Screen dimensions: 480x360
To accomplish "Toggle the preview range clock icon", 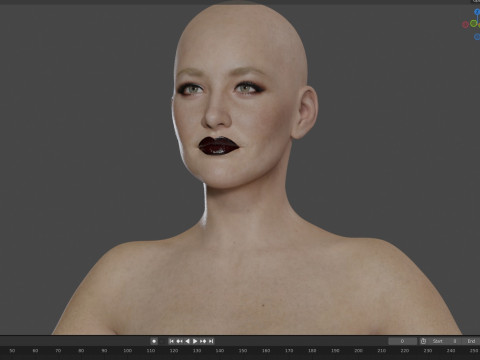I will point(423,341).
